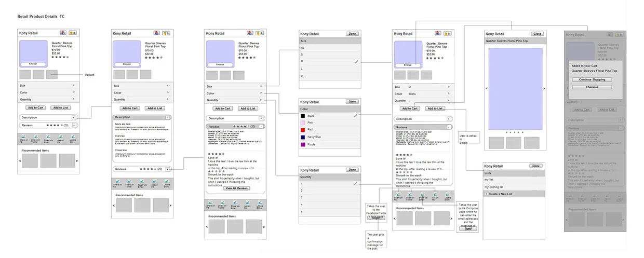Select size S in the Size picker
This screenshot has width=644, height=258.
pyautogui.click(x=330, y=54)
